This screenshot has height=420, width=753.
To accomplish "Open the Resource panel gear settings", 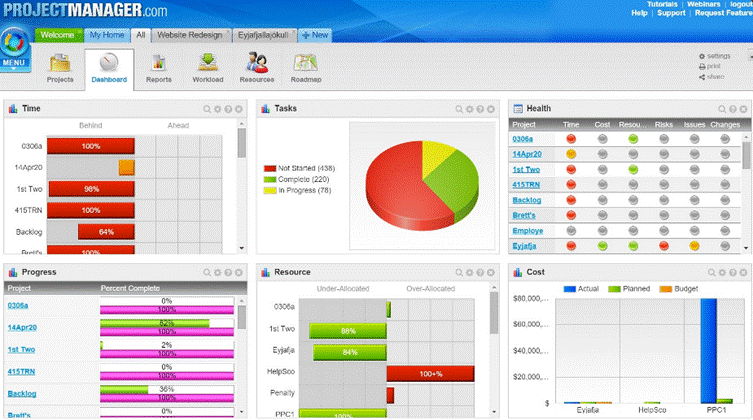I will tap(470, 273).
